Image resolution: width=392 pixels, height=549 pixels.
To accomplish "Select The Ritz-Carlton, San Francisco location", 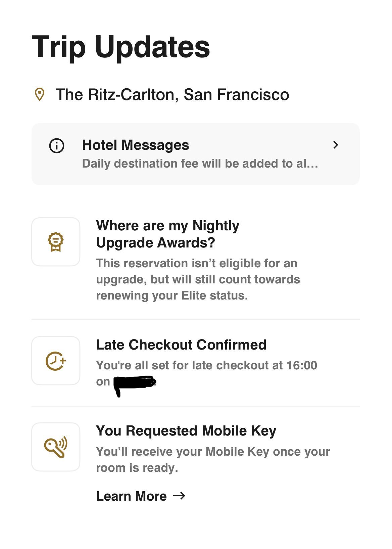I will tap(172, 94).
